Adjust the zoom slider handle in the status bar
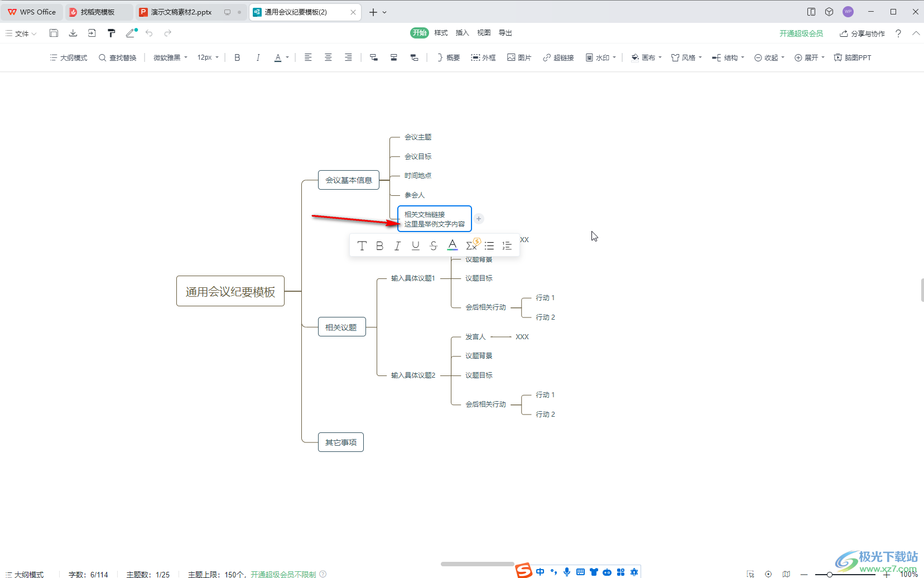Viewport: 924px width, 578px height. [x=830, y=574]
